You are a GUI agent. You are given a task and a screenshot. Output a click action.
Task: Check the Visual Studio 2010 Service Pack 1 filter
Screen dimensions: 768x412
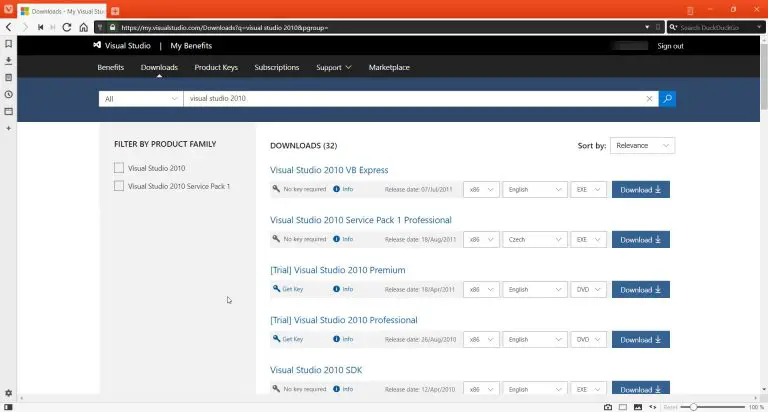(x=119, y=186)
